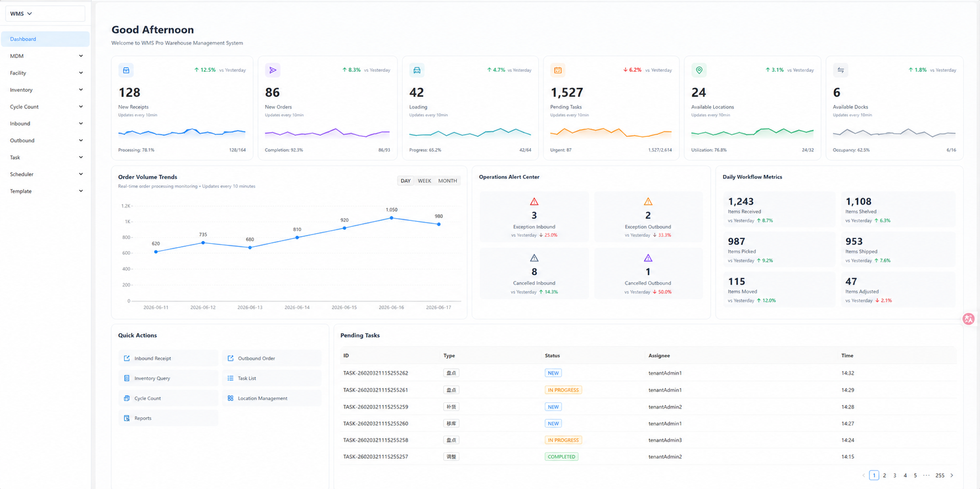Image resolution: width=980 pixels, height=489 pixels.
Task: Go to page 5 of pending tasks
Action: pyautogui.click(x=915, y=475)
